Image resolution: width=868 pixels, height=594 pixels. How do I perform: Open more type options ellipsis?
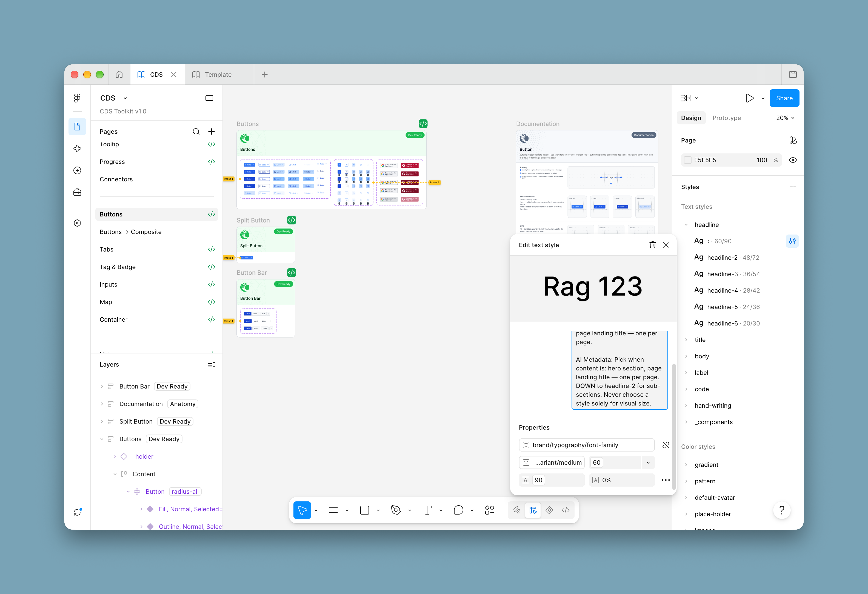click(x=666, y=480)
